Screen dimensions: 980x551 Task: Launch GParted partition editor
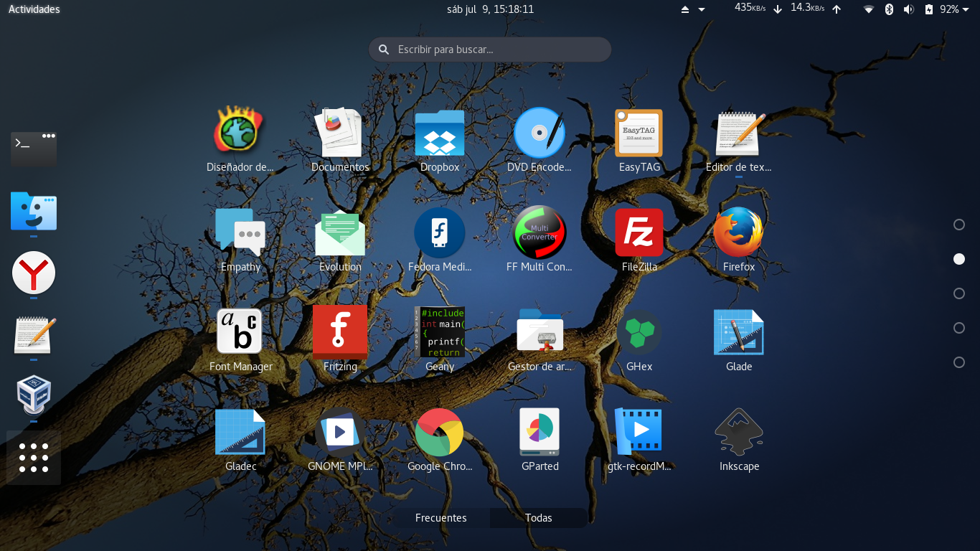point(540,432)
